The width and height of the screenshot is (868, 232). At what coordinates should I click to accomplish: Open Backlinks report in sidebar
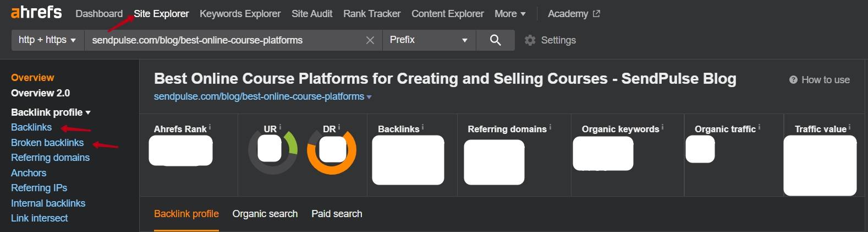pos(31,127)
